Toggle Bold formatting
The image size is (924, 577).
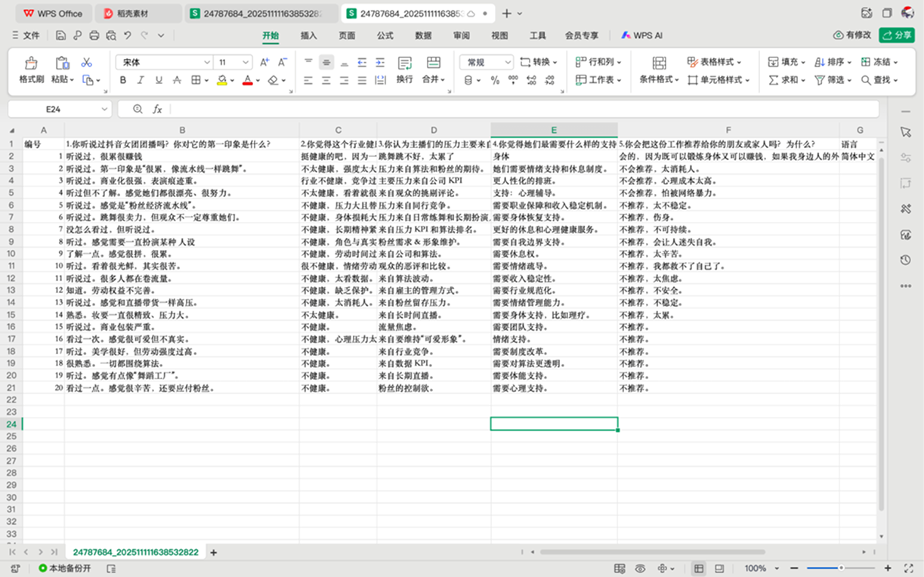click(125, 80)
